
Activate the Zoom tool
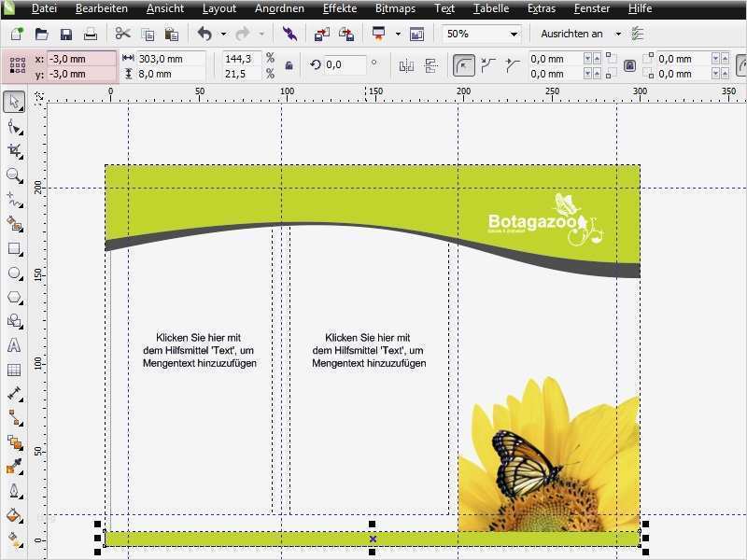13,174
